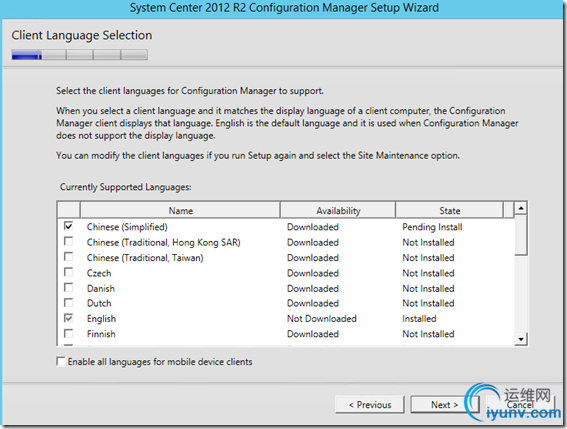567x429 pixels.
Task: Tick the Finnish language checkbox
Action: (68, 333)
